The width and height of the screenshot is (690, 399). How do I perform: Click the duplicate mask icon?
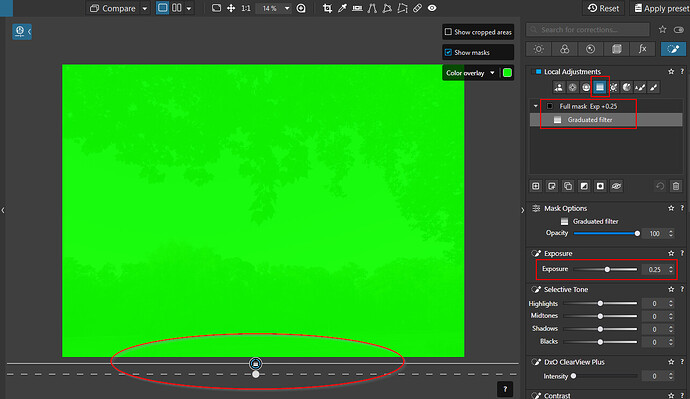[568, 186]
